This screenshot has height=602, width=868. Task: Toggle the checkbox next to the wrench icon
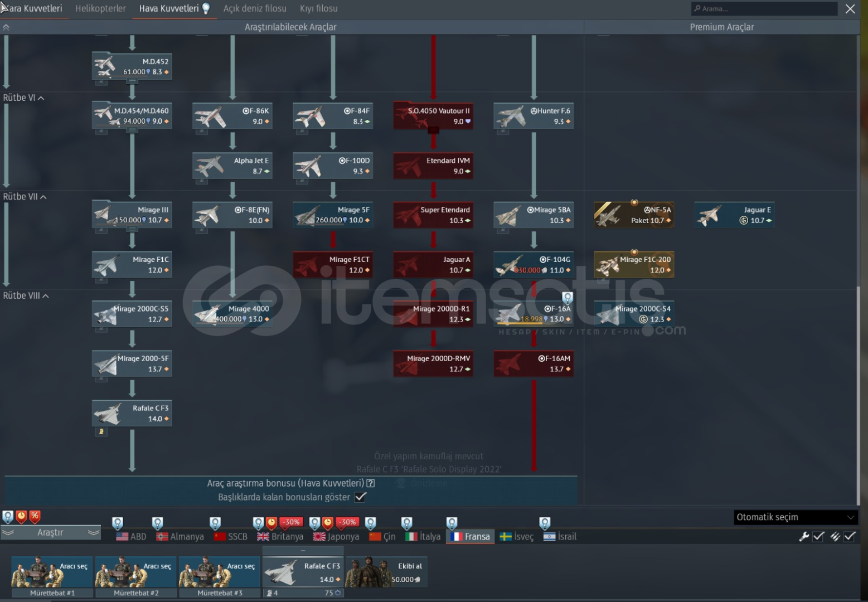[x=818, y=537]
